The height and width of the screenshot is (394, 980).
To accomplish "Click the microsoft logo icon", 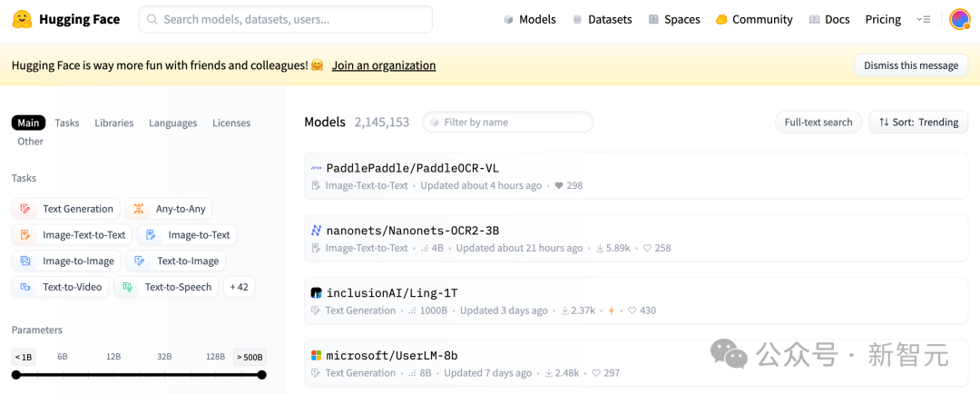I will pos(316,356).
